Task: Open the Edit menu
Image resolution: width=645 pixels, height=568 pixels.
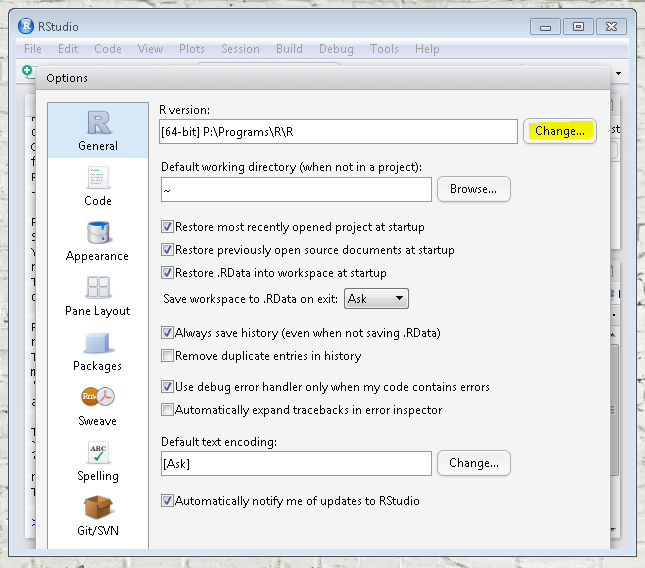Action: point(68,49)
